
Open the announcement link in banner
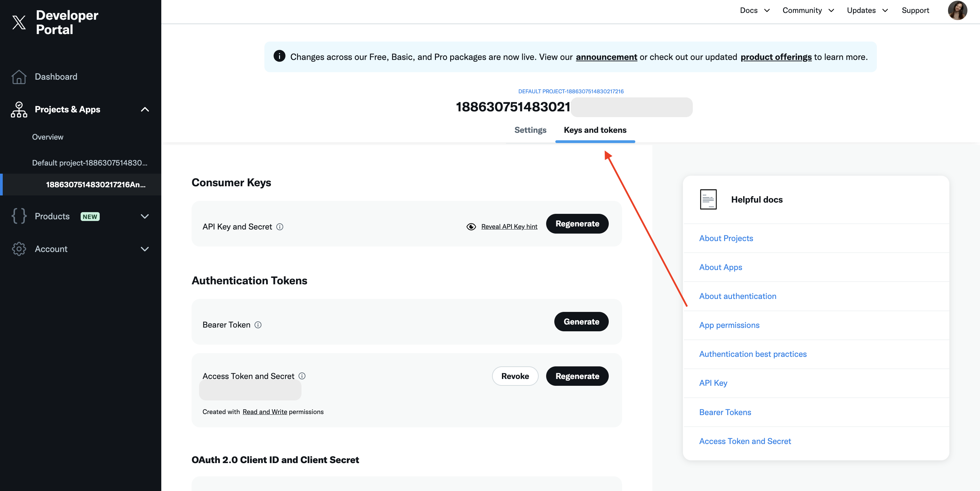(x=606, y=57)
